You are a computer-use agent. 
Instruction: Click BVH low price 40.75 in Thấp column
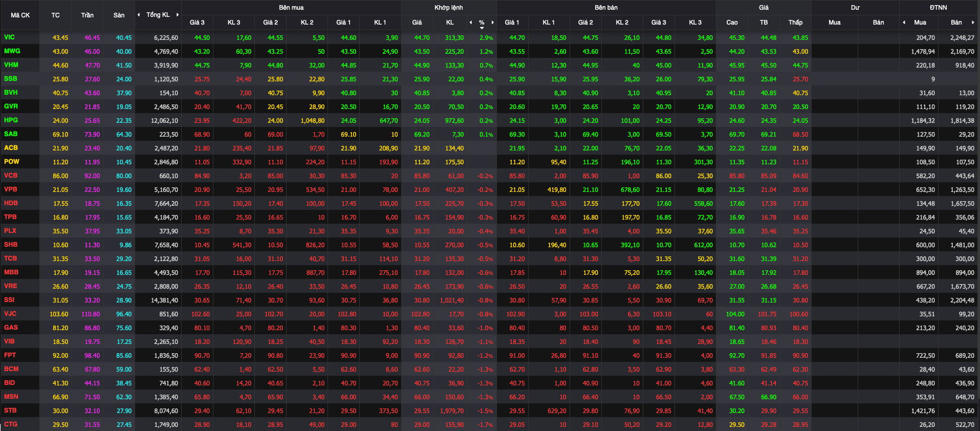pos(800,93)
